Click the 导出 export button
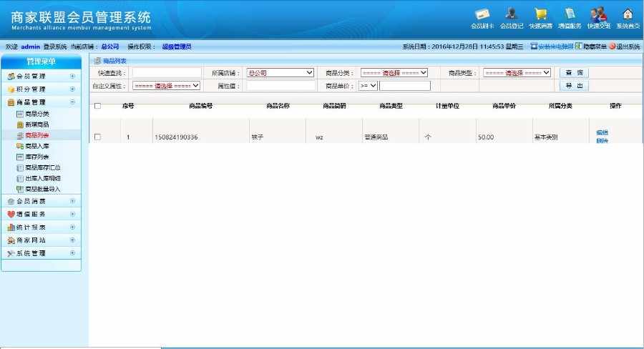 [574, 86]
